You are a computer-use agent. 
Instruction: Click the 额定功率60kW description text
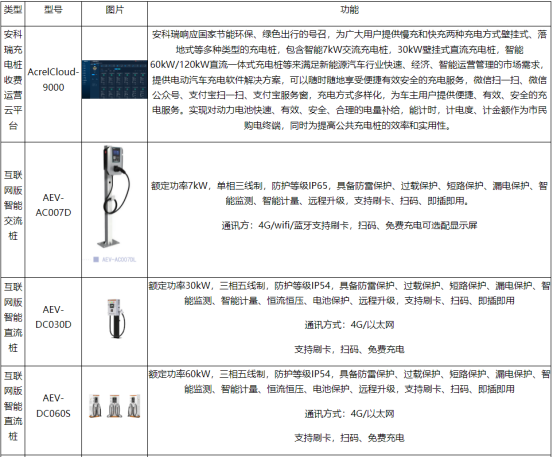[349, 381]
